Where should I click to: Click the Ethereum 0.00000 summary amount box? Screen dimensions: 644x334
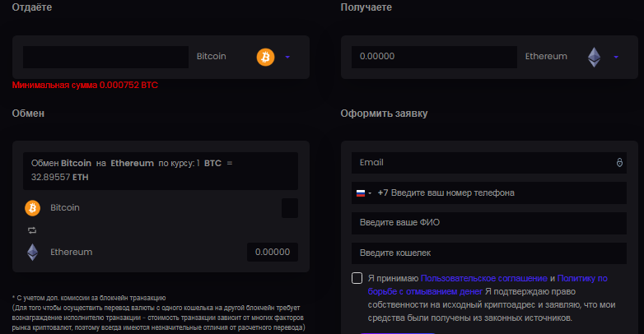(x=273, y=252)
